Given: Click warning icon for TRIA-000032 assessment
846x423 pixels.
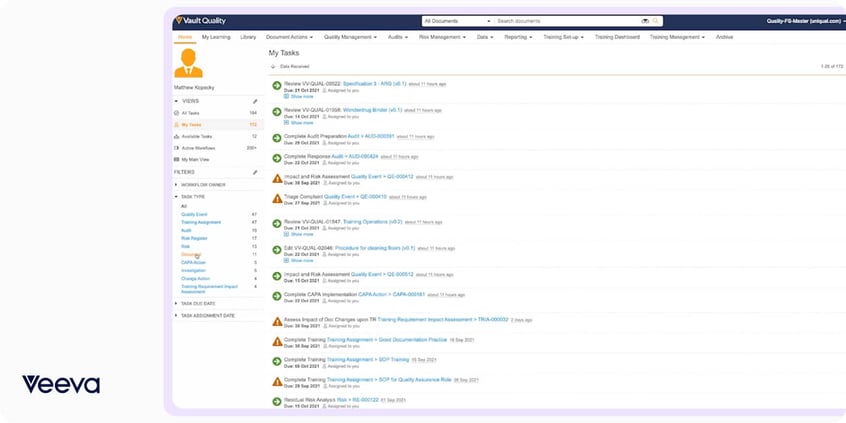Looking at the screenshot, I should [x=277, y=321].
